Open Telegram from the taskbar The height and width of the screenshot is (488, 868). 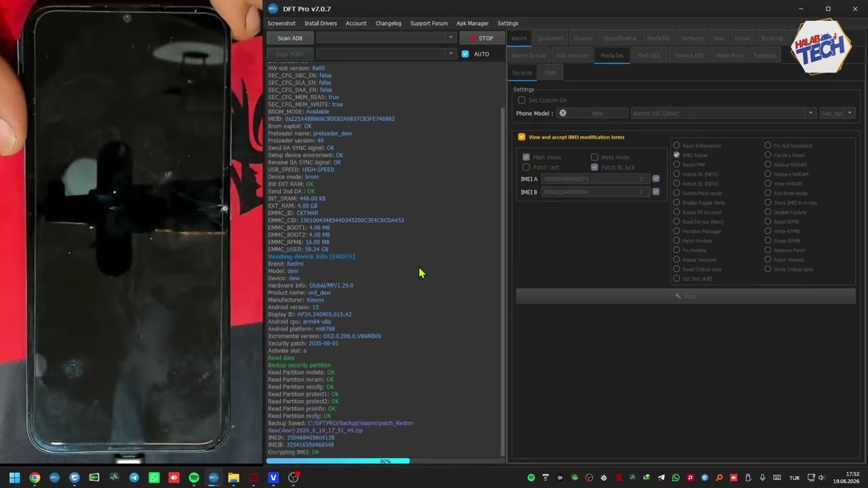click(134, 478)
